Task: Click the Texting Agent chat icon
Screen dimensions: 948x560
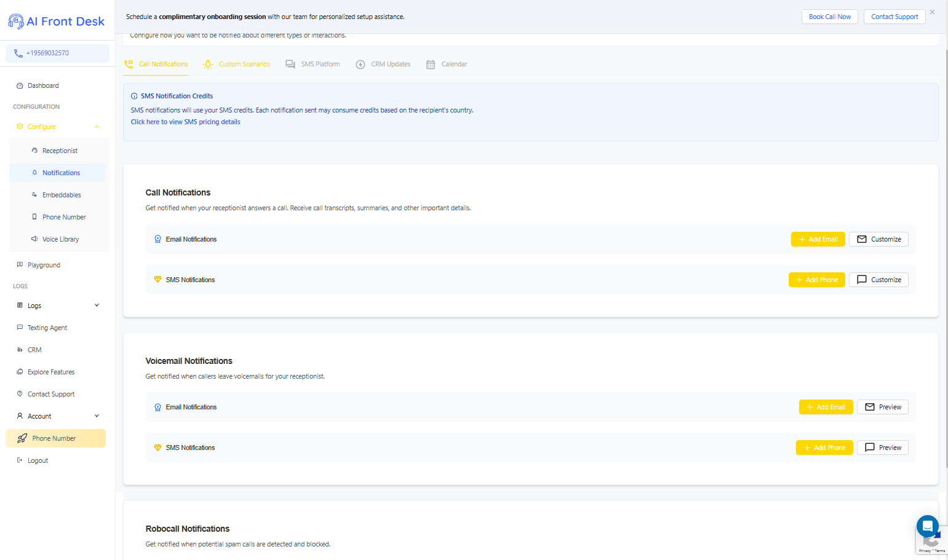Action: [20, 328]
